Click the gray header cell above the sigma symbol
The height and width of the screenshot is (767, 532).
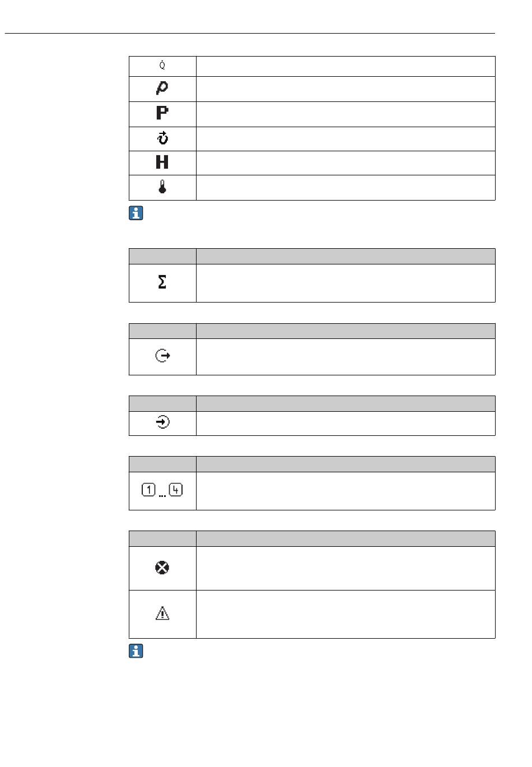click(x=163, y=256)
